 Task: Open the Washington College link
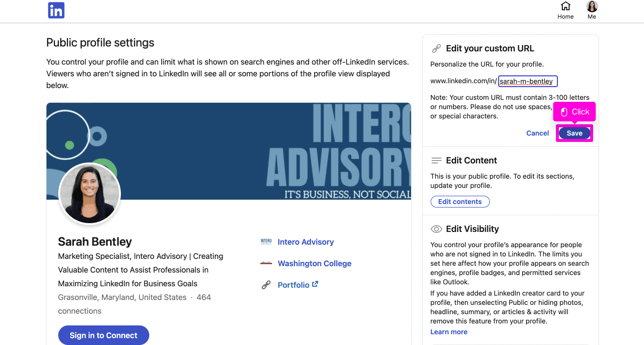(315, 263)
